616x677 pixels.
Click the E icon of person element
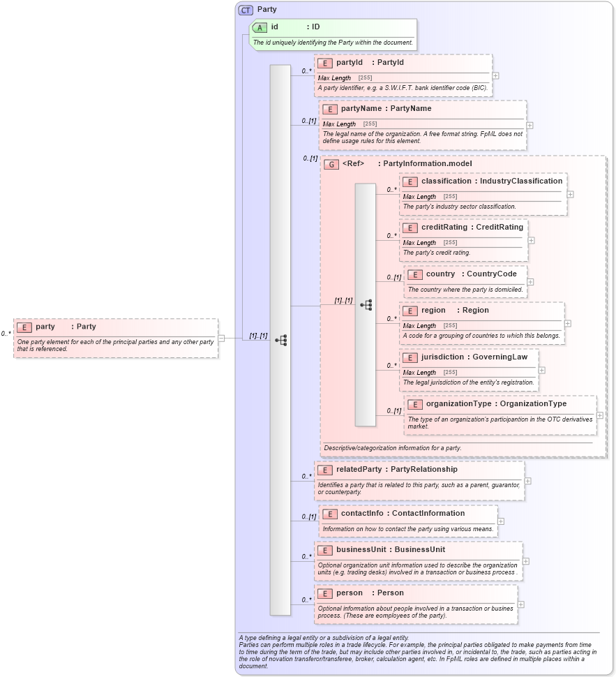click(x=324, y=594)
